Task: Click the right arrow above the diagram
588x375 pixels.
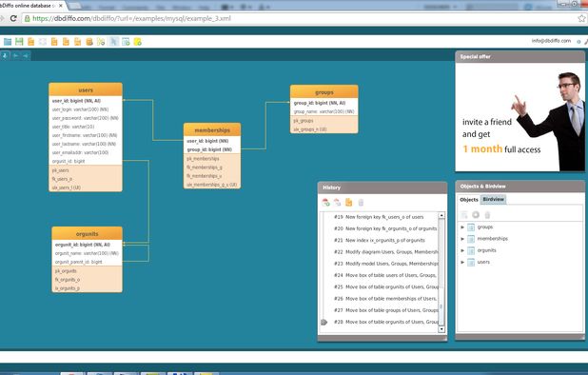Action: (26, 55)
